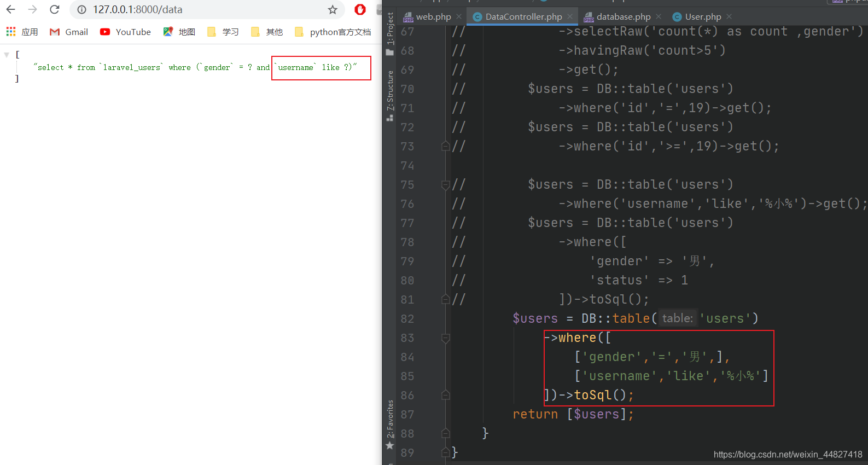Open the YouTube bookmark
Image resolution: width=868 pixels, height=465 pixels.
125,32
